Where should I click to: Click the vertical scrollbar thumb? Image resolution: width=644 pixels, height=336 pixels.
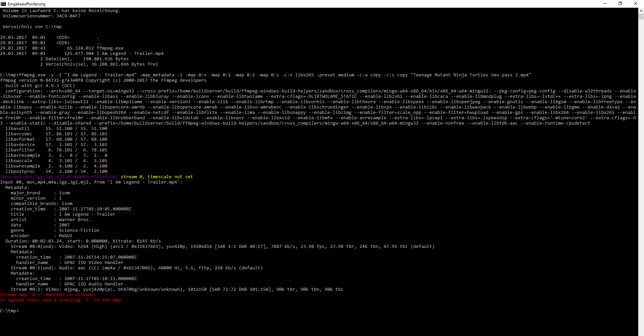(x=641, y=17)
